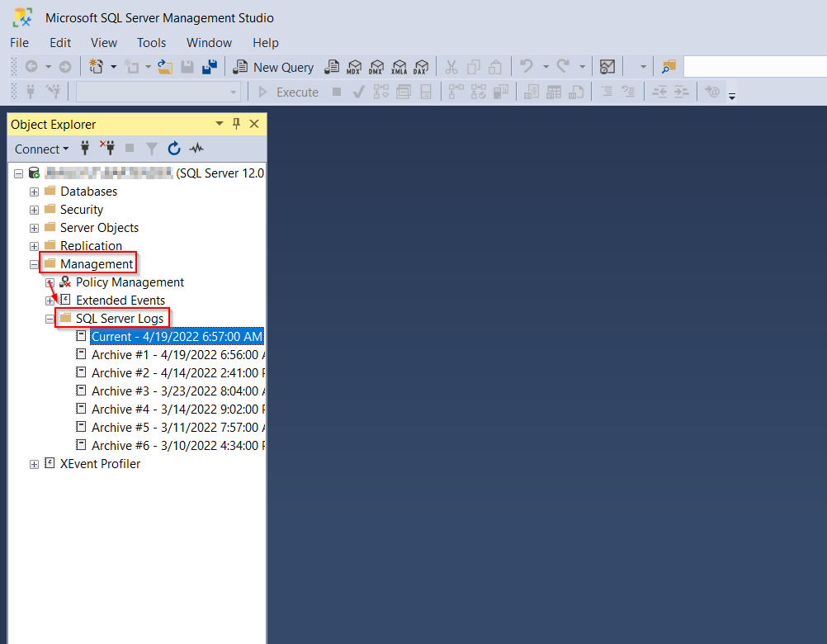Select the Policy Management item

click(130, 282)
